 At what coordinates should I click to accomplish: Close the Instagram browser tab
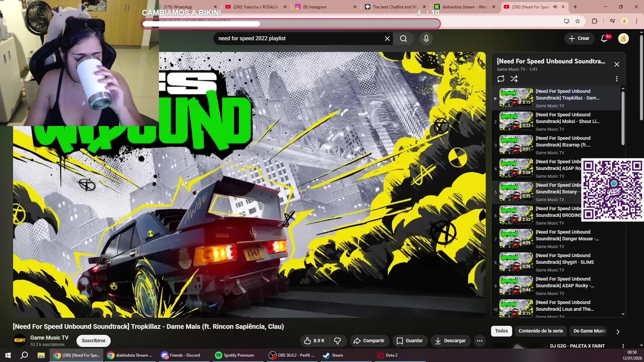coord(355,7)
